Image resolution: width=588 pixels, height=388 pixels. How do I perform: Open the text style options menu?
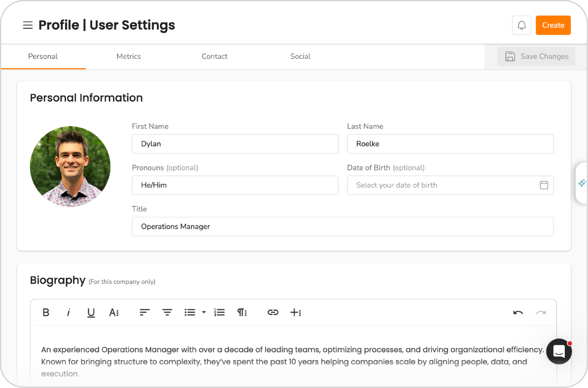coord(114,312)
